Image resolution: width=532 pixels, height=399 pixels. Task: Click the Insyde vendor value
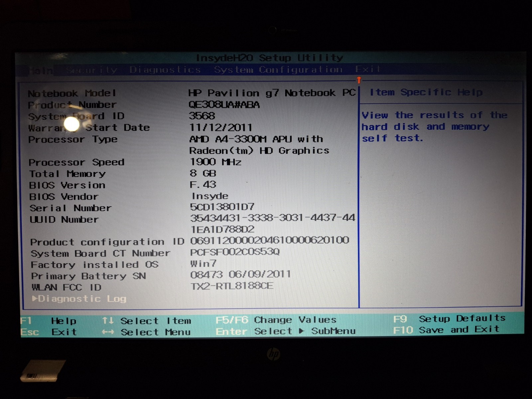click(x=210, y=196)
